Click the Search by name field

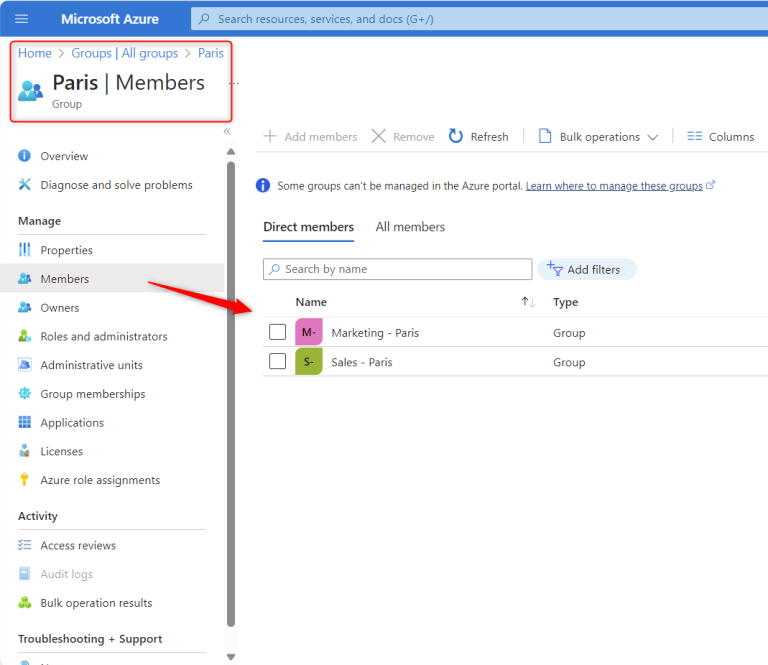[405, 269]
